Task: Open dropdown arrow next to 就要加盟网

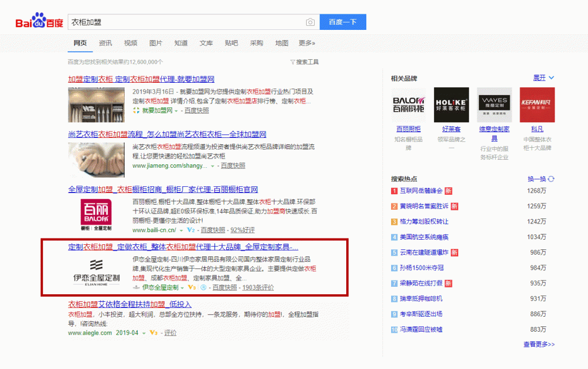Action: click(176, 111)
